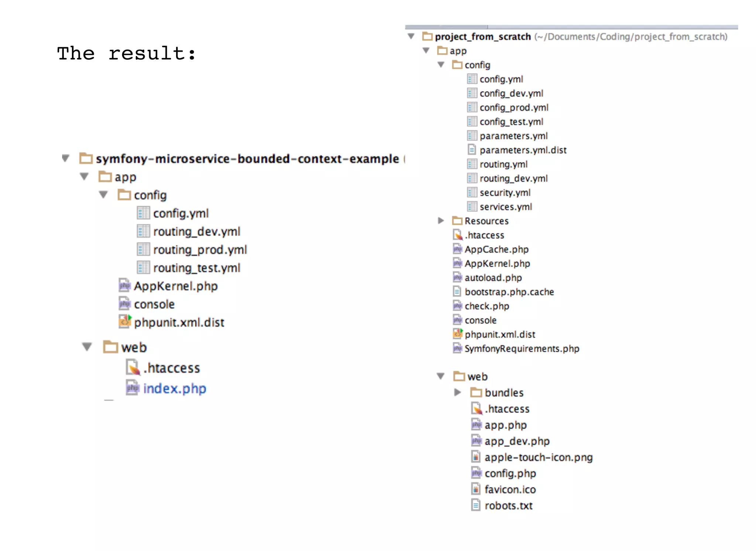Image resolution: width=756 pixels, height=551 pixels.
Task: Click the index.php PHP file icon
Action: [132, 388]
